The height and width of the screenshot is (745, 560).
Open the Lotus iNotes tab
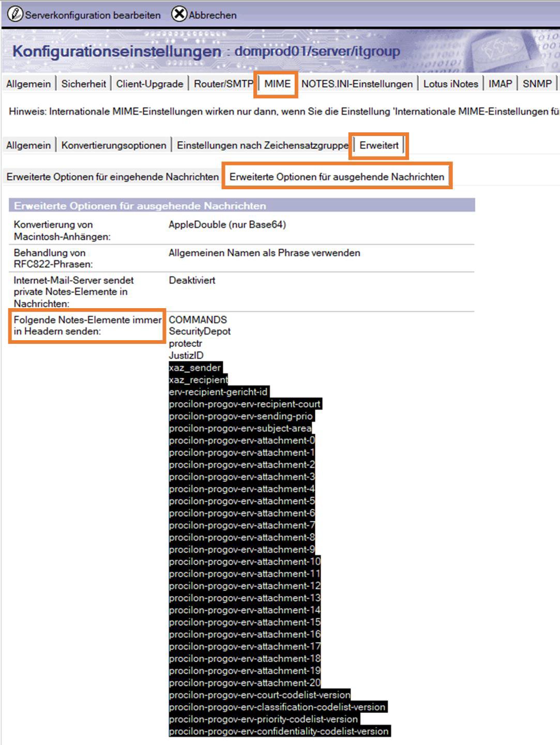(x=450, y=84)
